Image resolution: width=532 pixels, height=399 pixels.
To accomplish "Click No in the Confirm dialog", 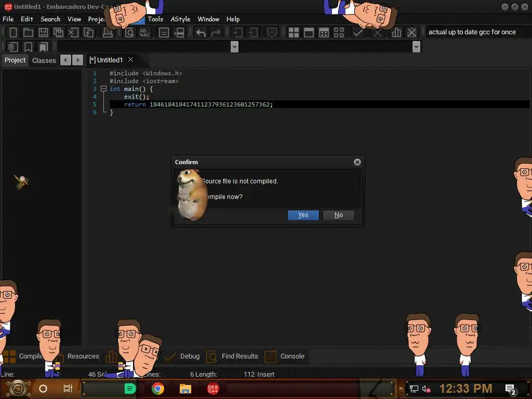I will point(339,215).
